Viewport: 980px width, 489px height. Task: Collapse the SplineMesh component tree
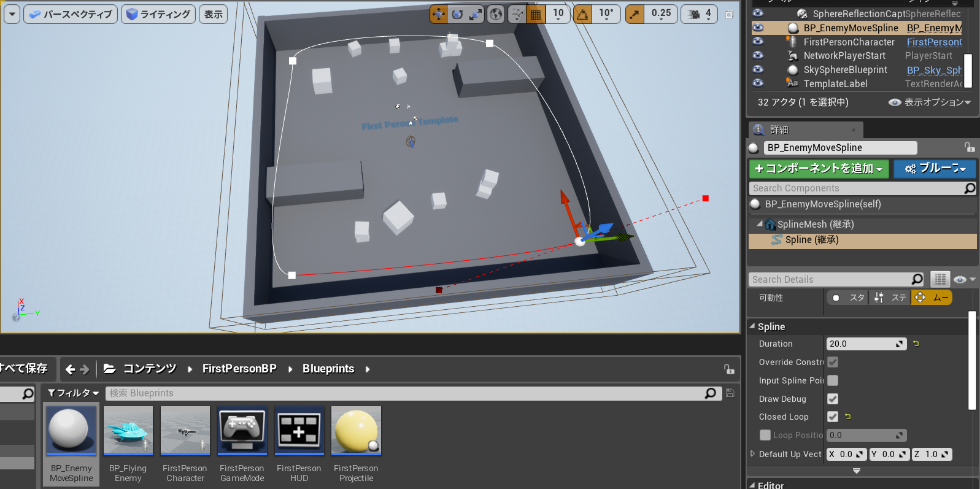tap(760, 224)
